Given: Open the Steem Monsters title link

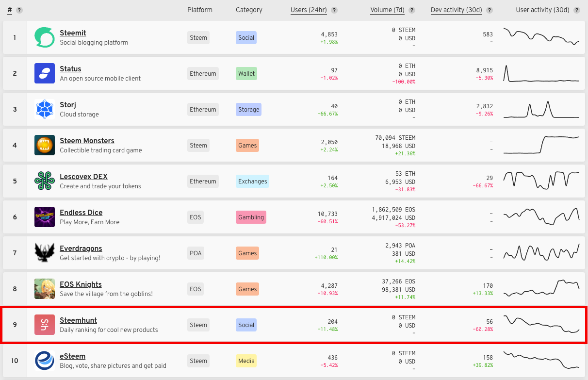Looking at the screenshot, I should 87,141.
